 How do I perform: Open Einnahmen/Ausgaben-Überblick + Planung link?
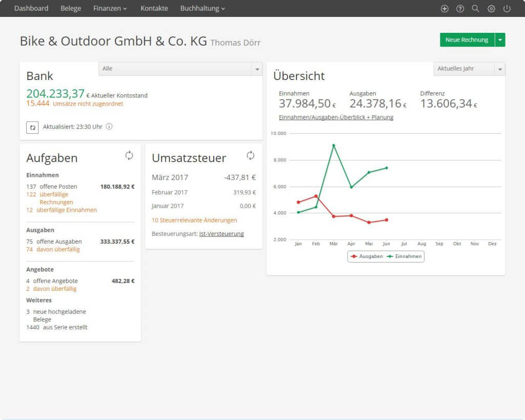click(336, 117)
